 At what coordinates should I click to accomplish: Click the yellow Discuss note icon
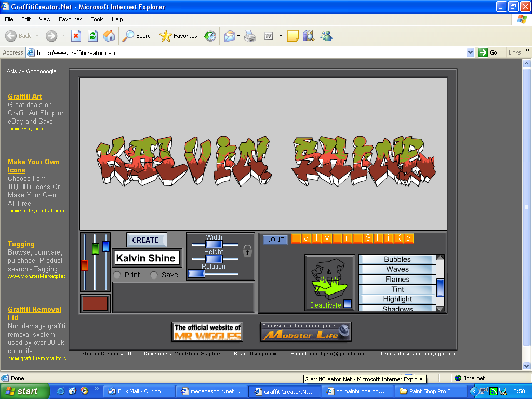293,36
